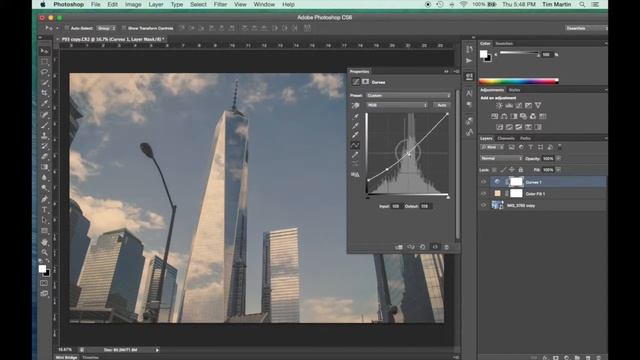Reset Curves to adjustment defaults

[422, 247]
